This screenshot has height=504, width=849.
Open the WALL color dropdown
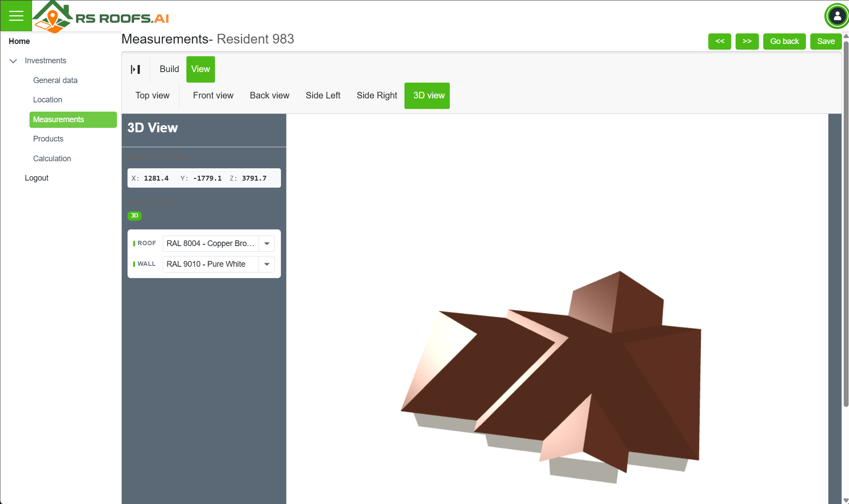click(267, 264)
